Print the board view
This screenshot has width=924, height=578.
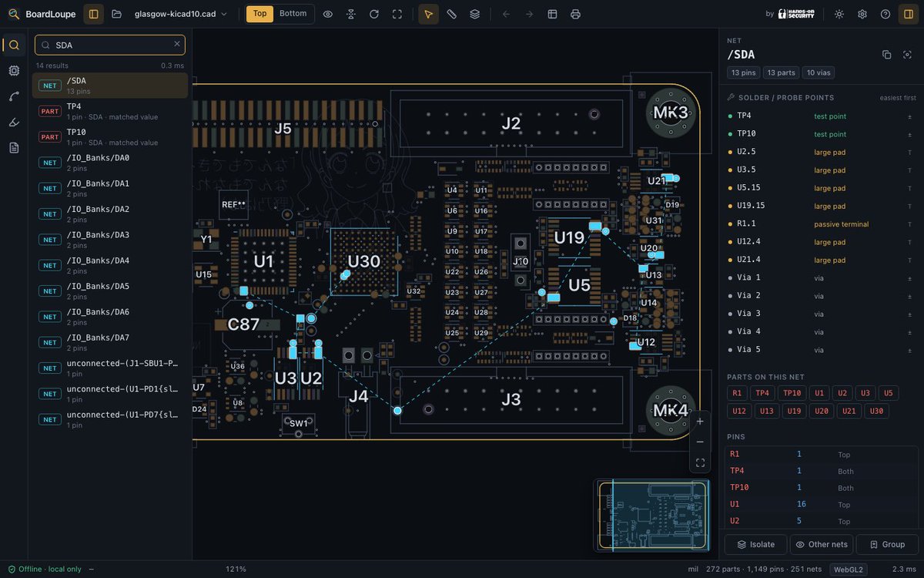pos(575,14)
